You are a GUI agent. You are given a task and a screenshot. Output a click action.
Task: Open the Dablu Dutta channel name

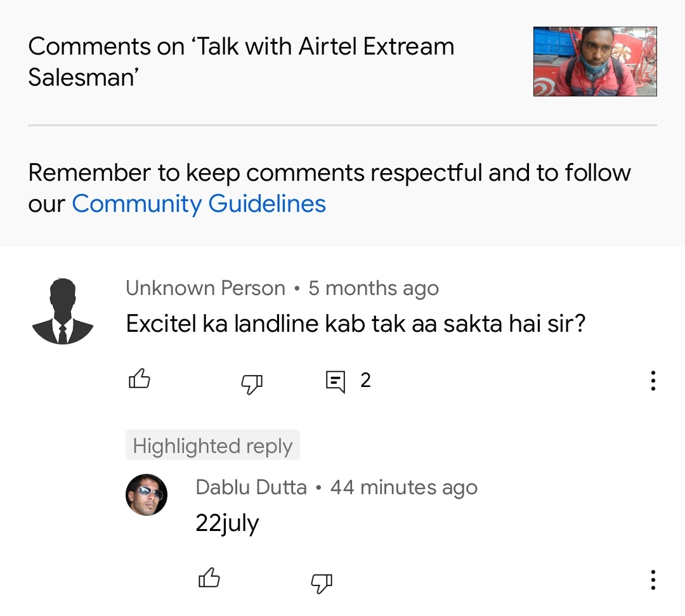click(x=251, y=487)
